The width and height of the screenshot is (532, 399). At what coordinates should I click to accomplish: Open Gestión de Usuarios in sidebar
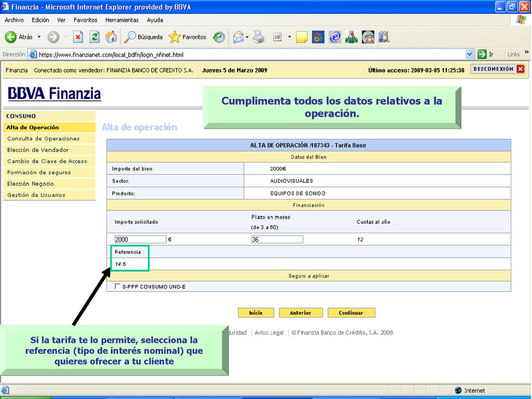(49, 195)
